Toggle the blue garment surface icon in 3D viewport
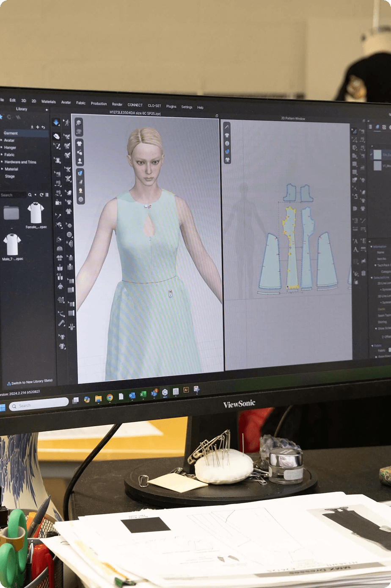391x588 pixels. pyautogui.click(x=80, y=173)
